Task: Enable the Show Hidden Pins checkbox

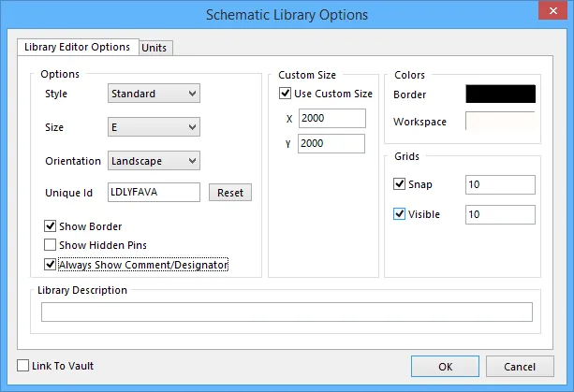Action: 51,244
